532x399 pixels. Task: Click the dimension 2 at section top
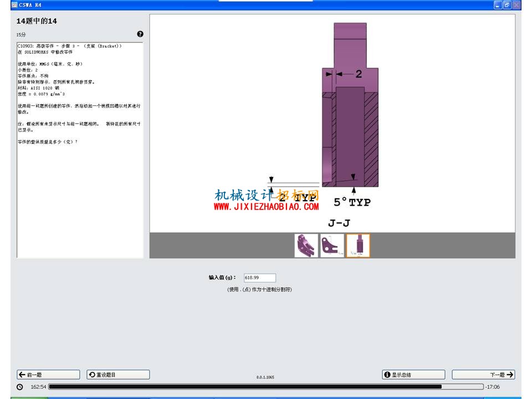359,74
